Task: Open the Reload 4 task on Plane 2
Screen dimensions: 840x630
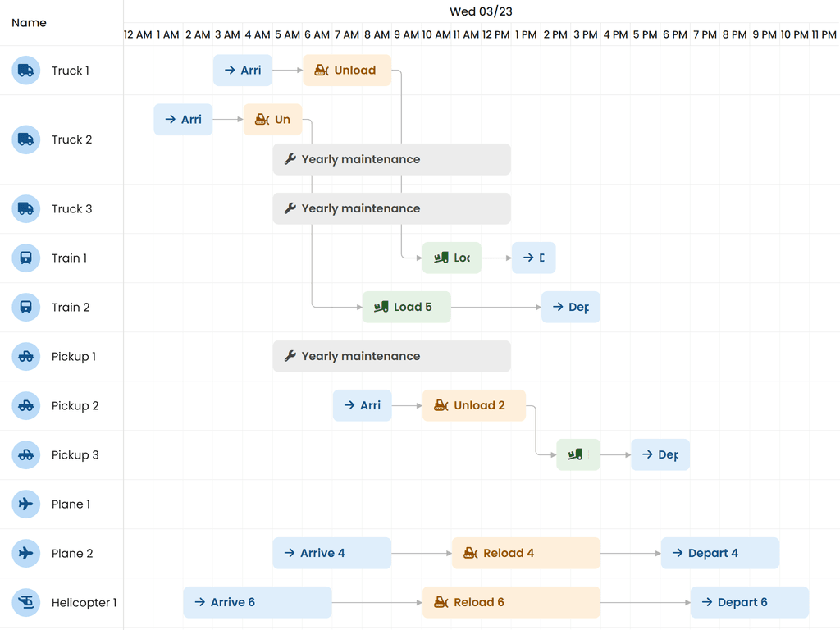Action: (x=525, y=553)
